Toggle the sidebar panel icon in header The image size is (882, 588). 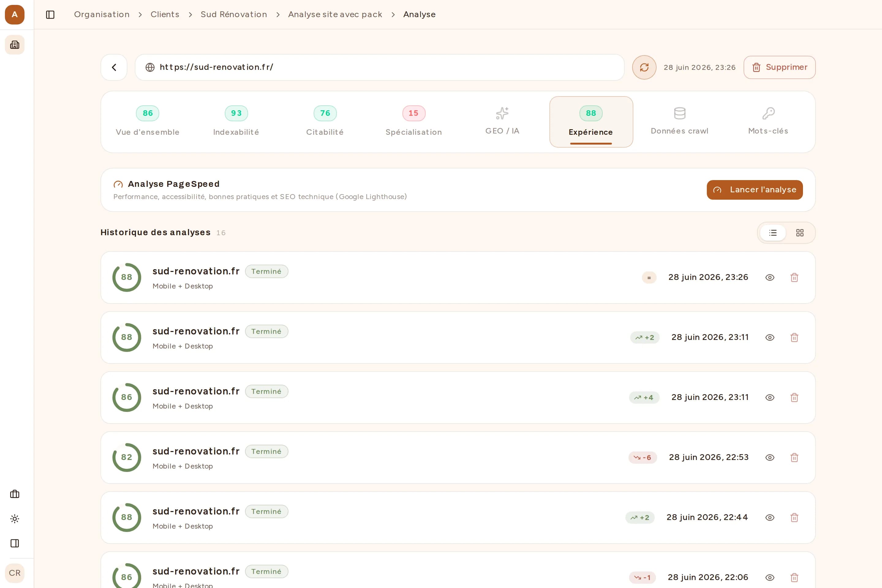click(x=50, y=15)
